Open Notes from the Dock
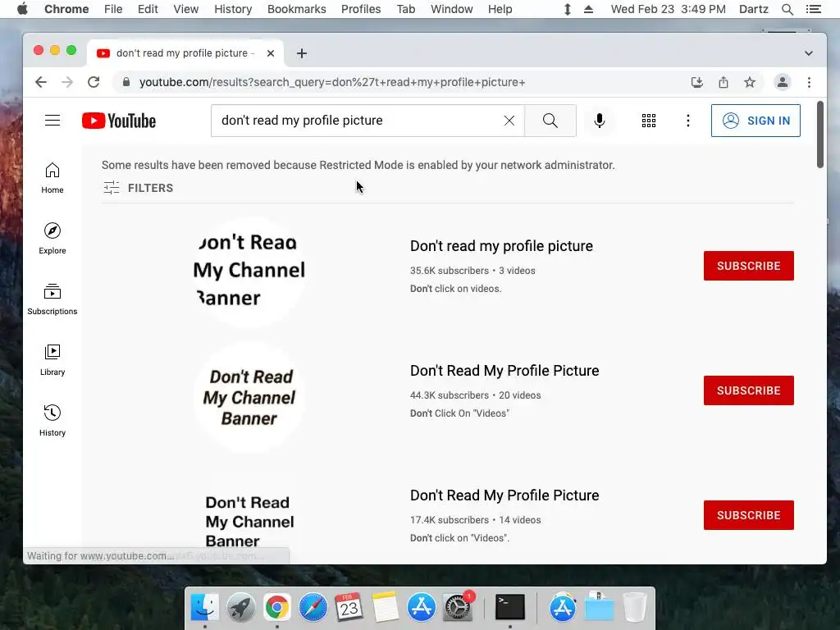This screenshot has width=840, height=630. 386,607
